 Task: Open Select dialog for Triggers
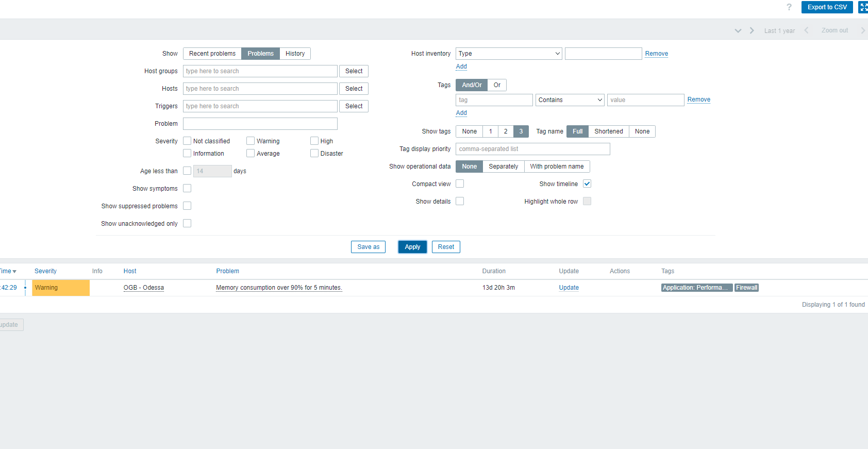point(354,106)
